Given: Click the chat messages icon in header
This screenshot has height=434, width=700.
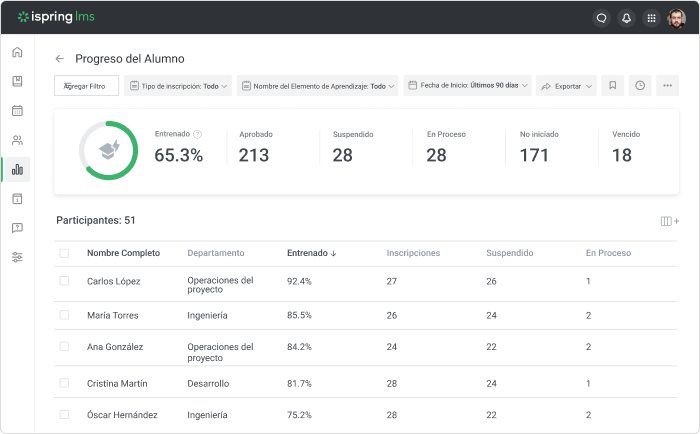Looking at the screenshot, I should (601, 17).
